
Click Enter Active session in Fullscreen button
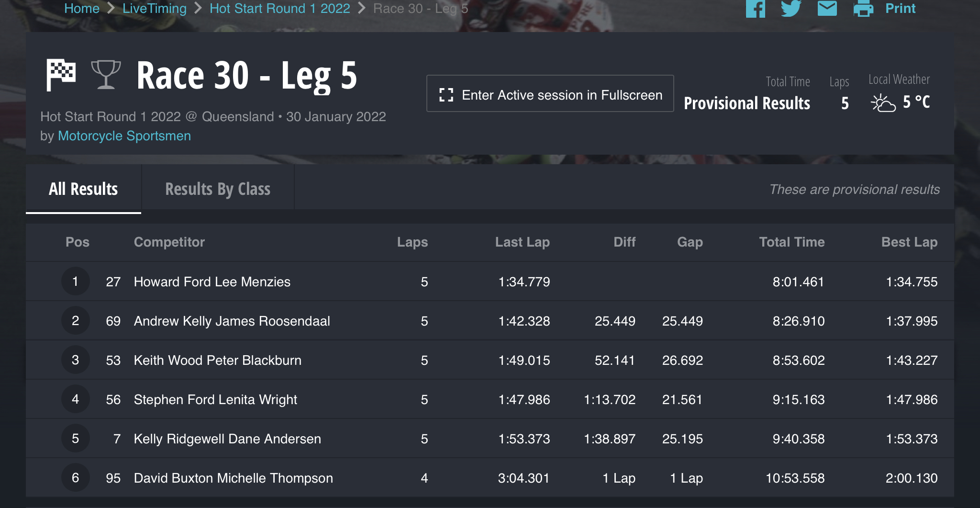tap(550, 93)
